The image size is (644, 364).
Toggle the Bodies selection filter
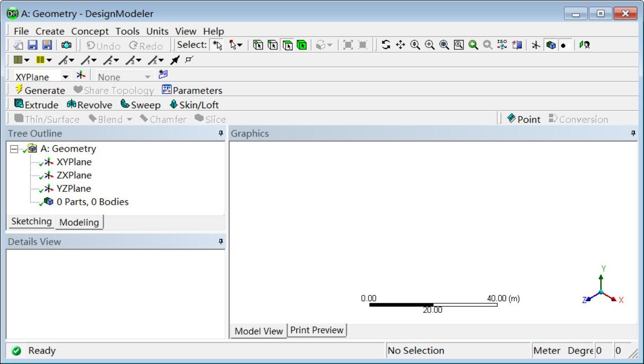(302, 45)
